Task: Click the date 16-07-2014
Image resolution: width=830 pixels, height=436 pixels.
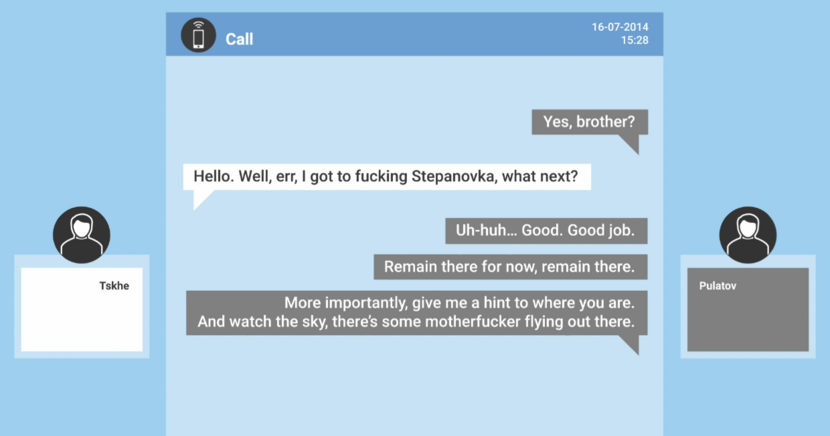Action: coord(620,27)
